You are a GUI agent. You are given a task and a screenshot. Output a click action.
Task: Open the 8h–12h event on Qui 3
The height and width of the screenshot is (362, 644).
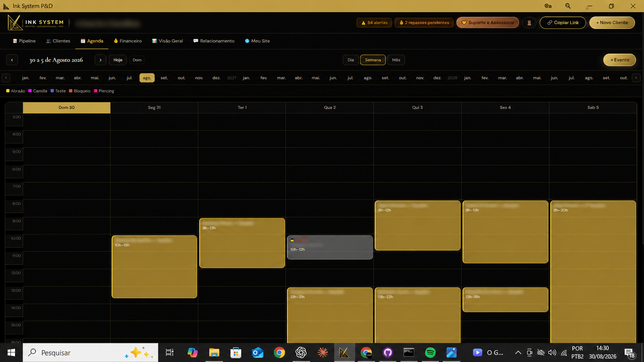[418, 225]
